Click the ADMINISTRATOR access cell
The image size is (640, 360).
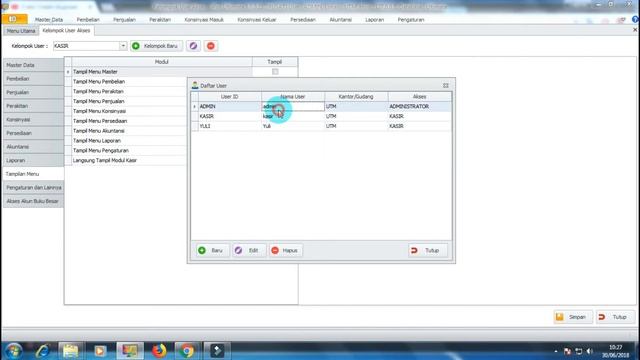(420, 107)
